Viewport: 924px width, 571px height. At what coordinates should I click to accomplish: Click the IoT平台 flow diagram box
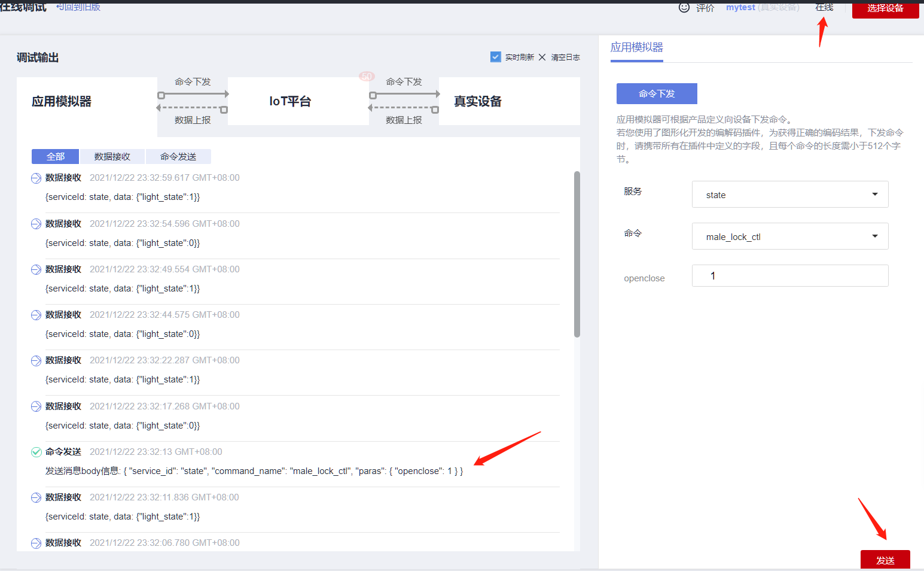[298, 101]
